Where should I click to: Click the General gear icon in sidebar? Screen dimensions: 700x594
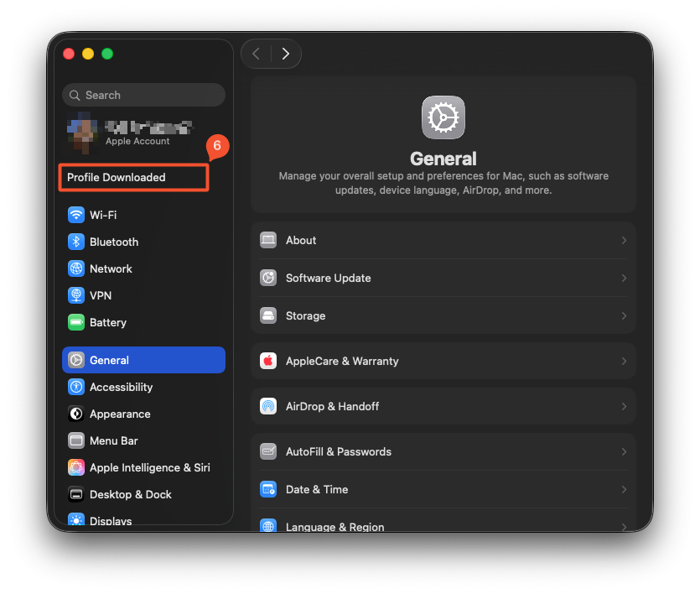pos(76,360)
